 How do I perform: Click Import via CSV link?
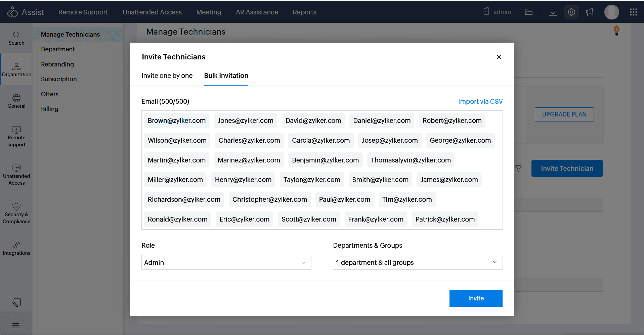(480, 101)
